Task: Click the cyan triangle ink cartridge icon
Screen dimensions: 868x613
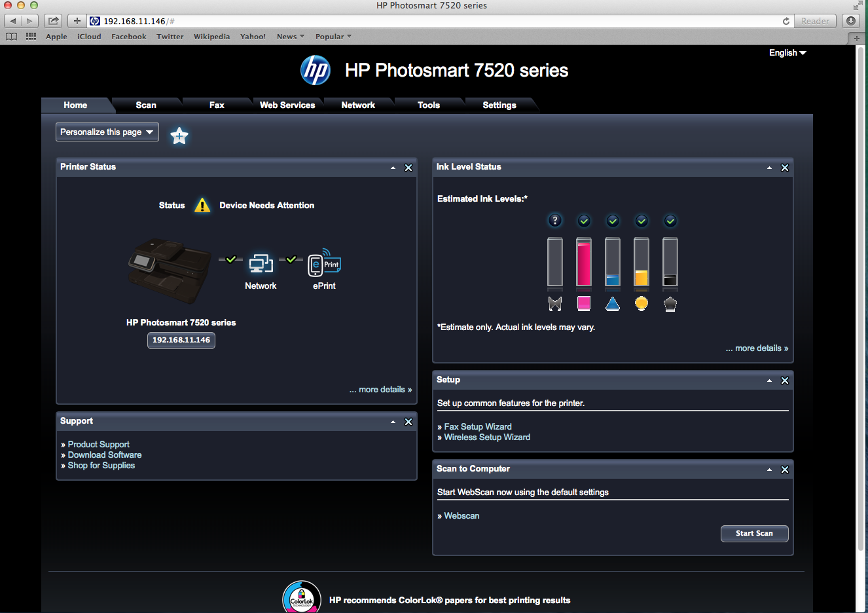Action: click(x=613, y=304)
